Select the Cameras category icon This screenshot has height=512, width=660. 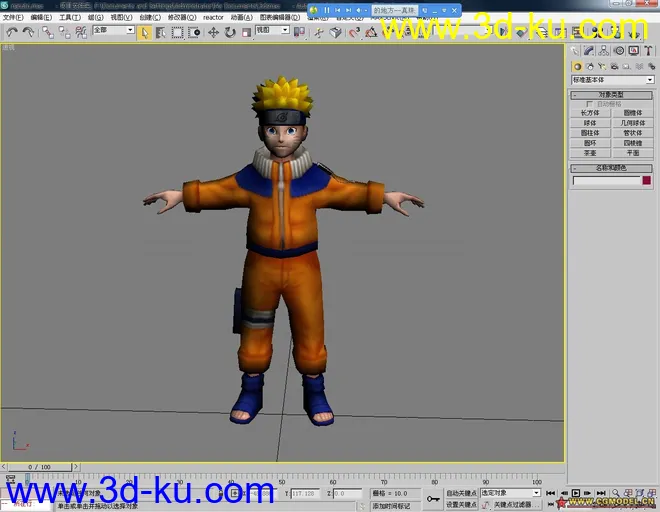click(x=614, y=67)
